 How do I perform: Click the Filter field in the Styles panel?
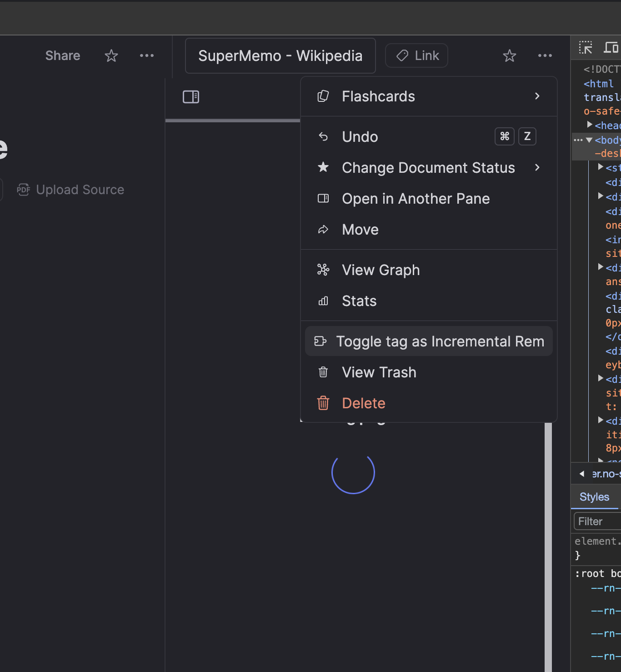pyautogui.click(x=596, y=521)
